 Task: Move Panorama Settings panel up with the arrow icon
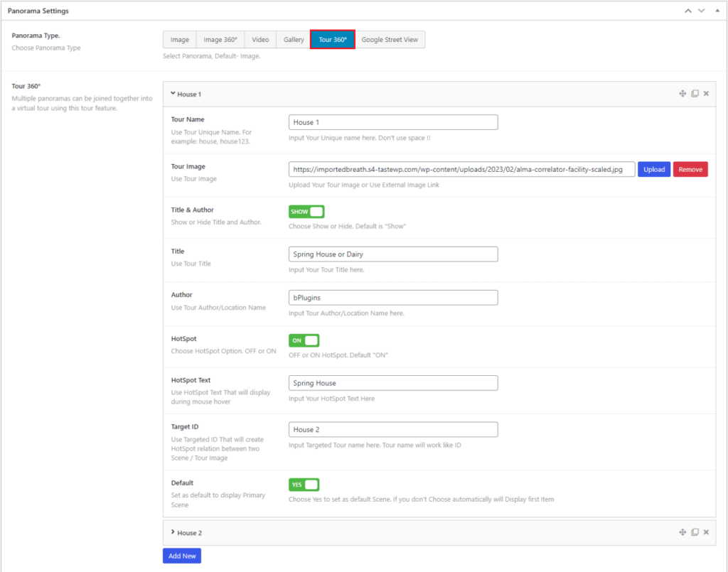(687, 11)
